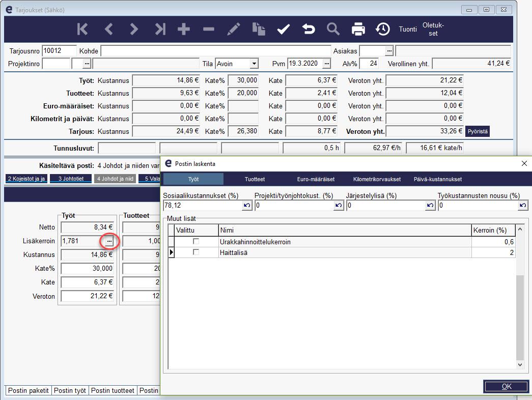Open the Päivä-kustannukset tab

click(438, 179)
